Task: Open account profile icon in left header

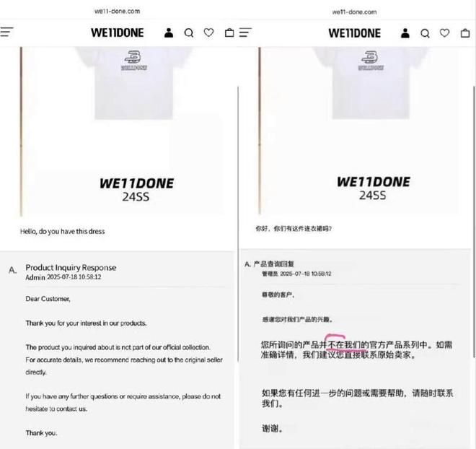Action: coord(169,32)
